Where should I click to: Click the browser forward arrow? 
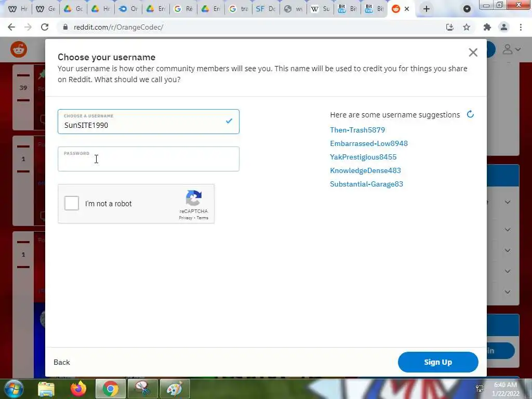tap(28, 27)
